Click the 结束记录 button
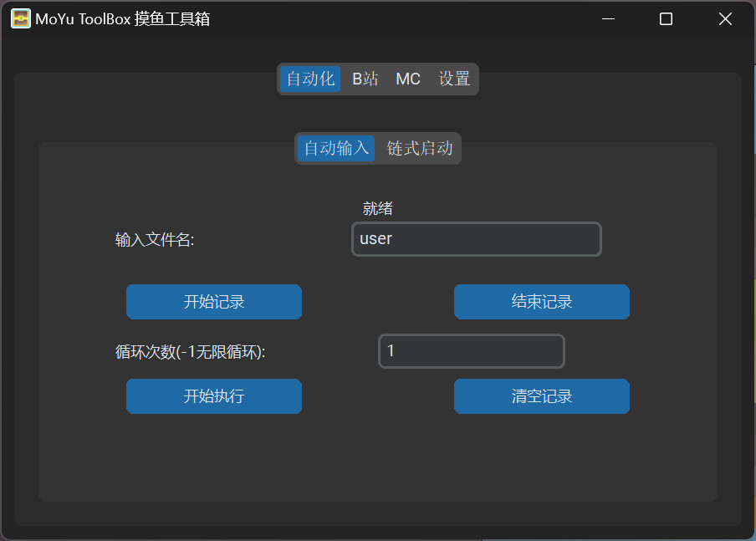The image size is (756, 541). pos(541,302)
